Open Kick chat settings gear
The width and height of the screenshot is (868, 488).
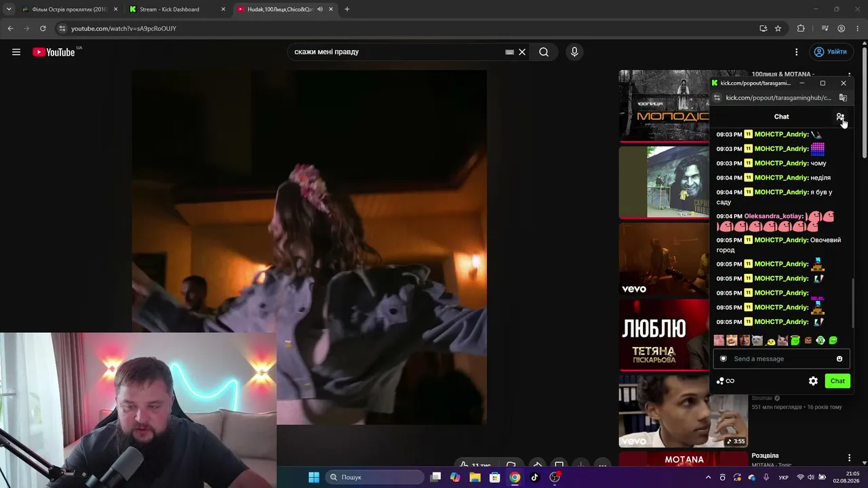(x=813, y=381)
